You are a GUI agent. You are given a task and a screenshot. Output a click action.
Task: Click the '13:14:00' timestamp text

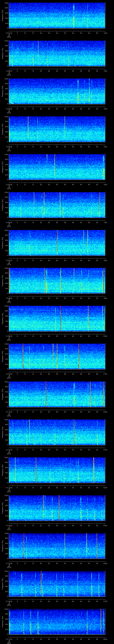tap(9, 525)
